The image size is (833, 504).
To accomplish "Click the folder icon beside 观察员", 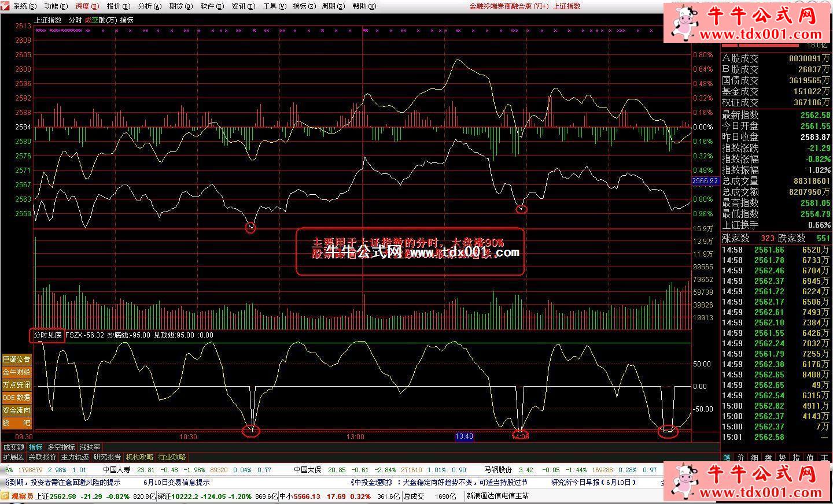I will (x=5, y=496).
